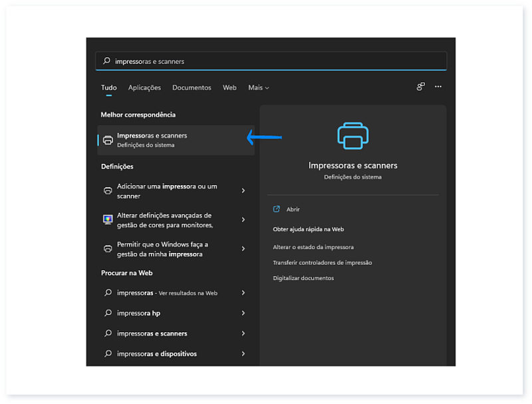Click the large printer icon in preview pane

click(352, 136)
